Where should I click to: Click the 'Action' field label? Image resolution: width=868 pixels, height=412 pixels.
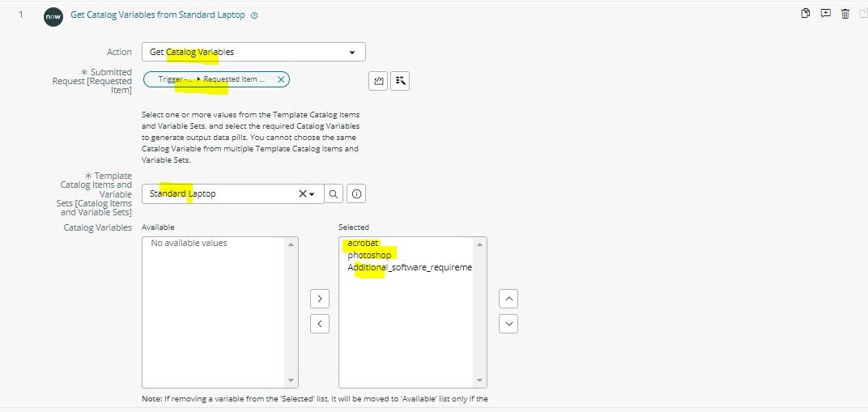120,52
